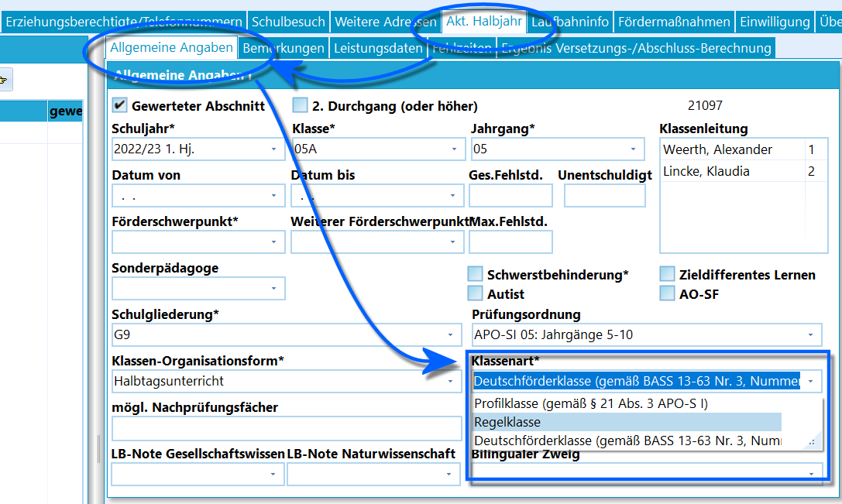Collapse the Klassenart dropdown arrow
This screenshot has width=842, height=504.
(811, 381)
